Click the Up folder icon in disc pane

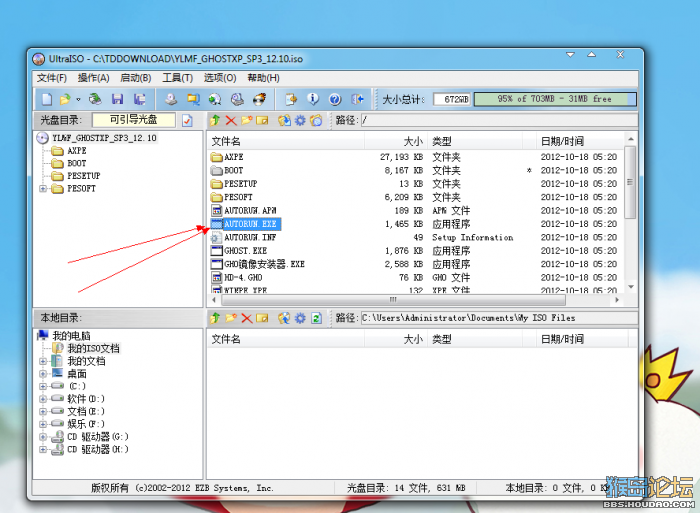tap(215, 120)
